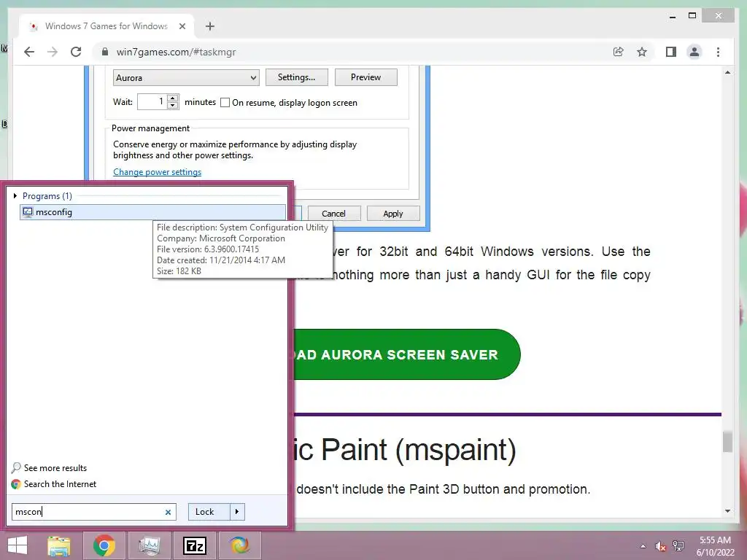Click the Chrome icon beside Search the Internet
The width and height of the screenshot is (747, 560).
(x=16, y=484)
